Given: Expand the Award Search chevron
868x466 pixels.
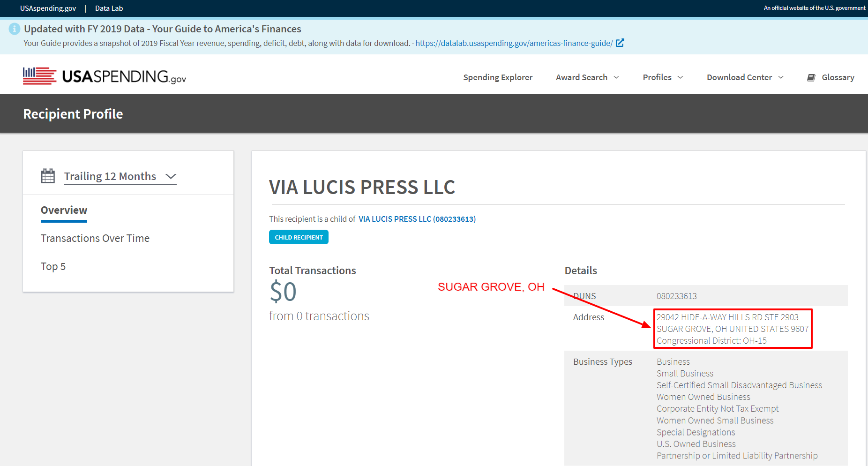Looking at the screenshot, I should (x=616, y=77).
